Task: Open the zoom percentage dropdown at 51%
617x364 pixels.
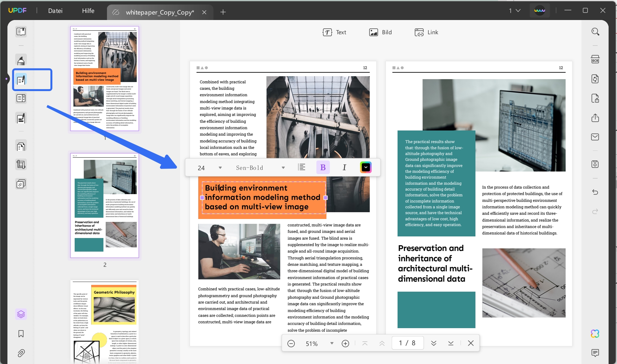Action: (x=332, y=343)
